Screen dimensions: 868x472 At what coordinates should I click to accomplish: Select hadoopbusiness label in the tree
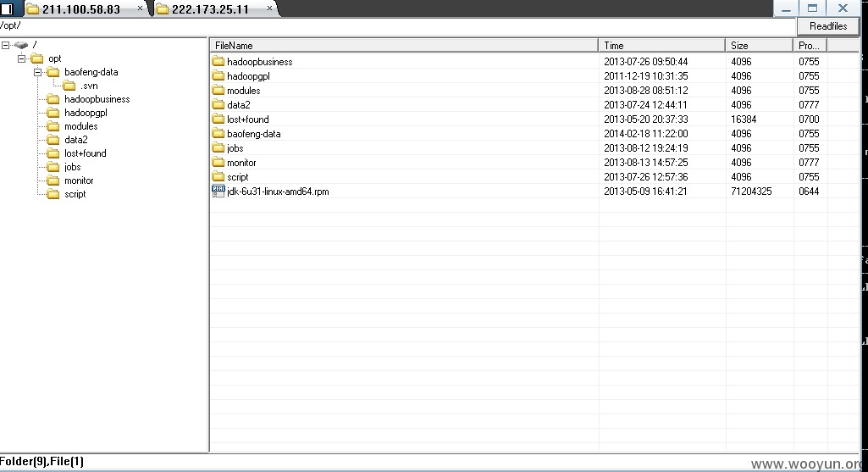[97, 99]
